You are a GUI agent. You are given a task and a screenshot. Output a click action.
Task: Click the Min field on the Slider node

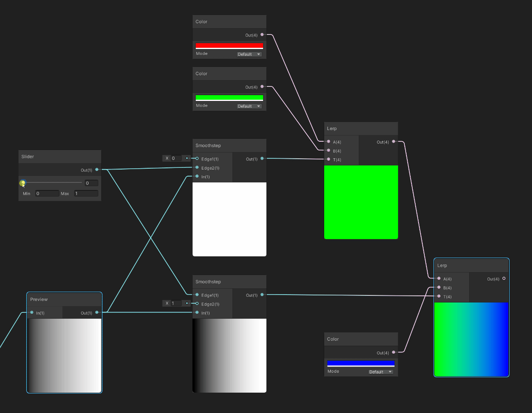[47, 193]
